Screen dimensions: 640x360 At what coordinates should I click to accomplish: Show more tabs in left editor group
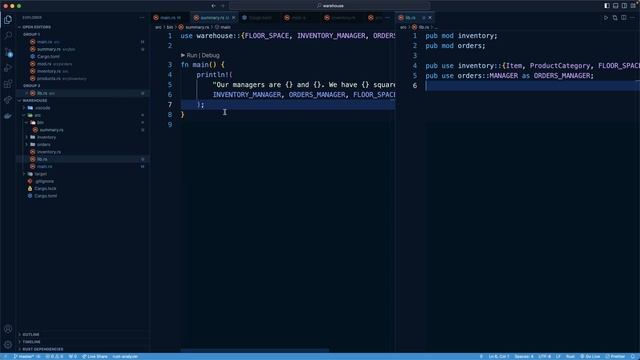(387, 18)
